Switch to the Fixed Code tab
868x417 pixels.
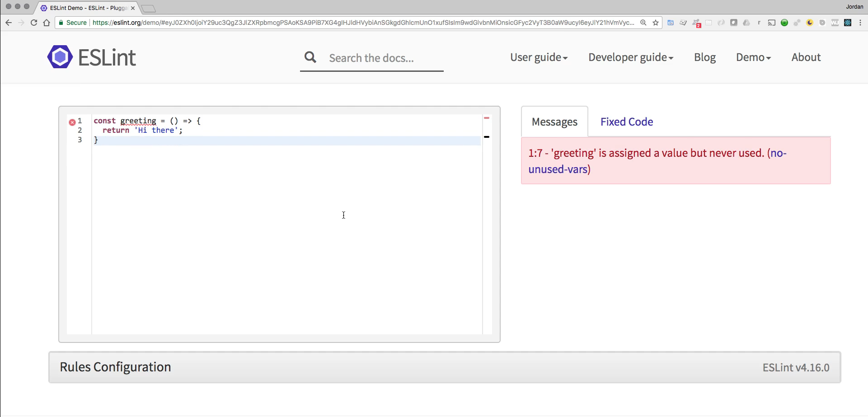[x=627, y=122]
